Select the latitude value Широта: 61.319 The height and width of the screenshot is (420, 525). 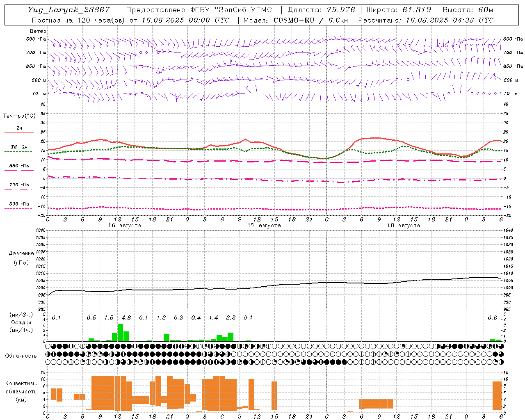(399, 10)
